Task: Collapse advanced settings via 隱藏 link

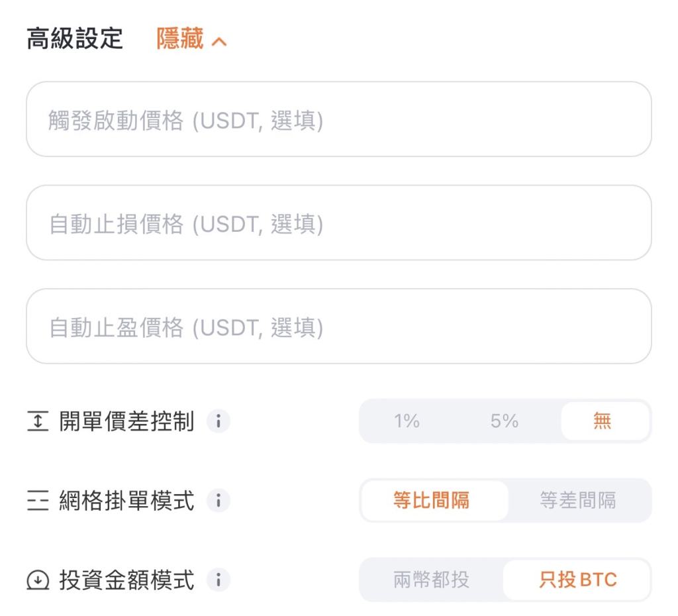Action: pyautogui.click(x=180, y=40)
